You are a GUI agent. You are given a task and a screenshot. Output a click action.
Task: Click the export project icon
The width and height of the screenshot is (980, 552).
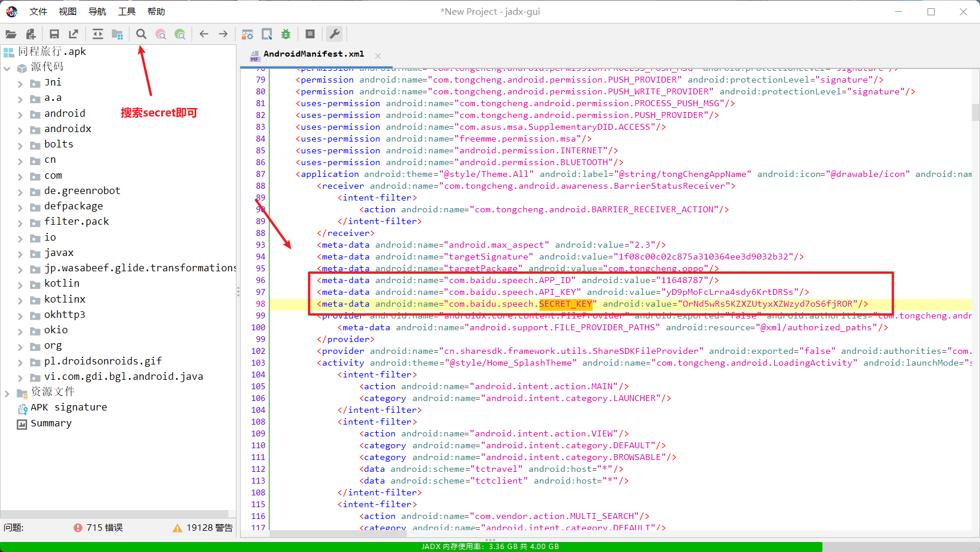pyautogui.click(x=74, y=34)
